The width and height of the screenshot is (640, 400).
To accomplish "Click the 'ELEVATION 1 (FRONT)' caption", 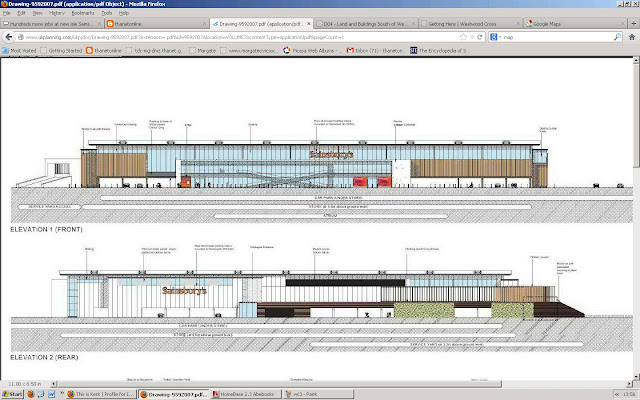I will (x=47, y=229).
